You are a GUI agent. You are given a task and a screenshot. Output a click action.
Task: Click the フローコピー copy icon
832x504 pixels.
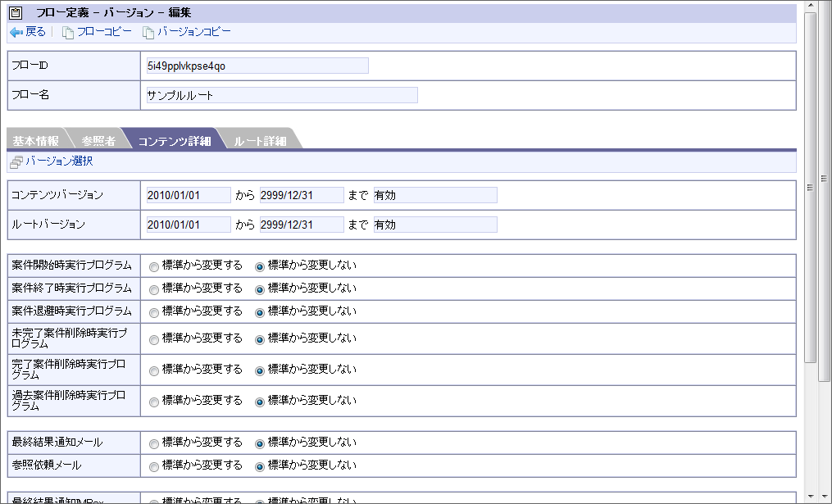[68, 32]
